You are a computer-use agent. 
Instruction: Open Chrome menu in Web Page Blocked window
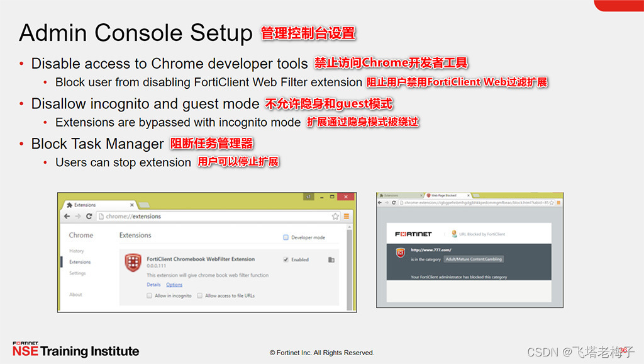tap(558, 203)
